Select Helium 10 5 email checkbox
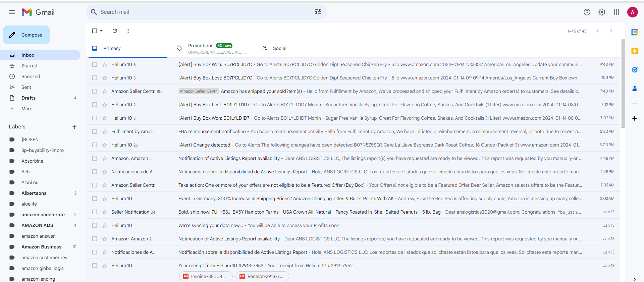 95,78
